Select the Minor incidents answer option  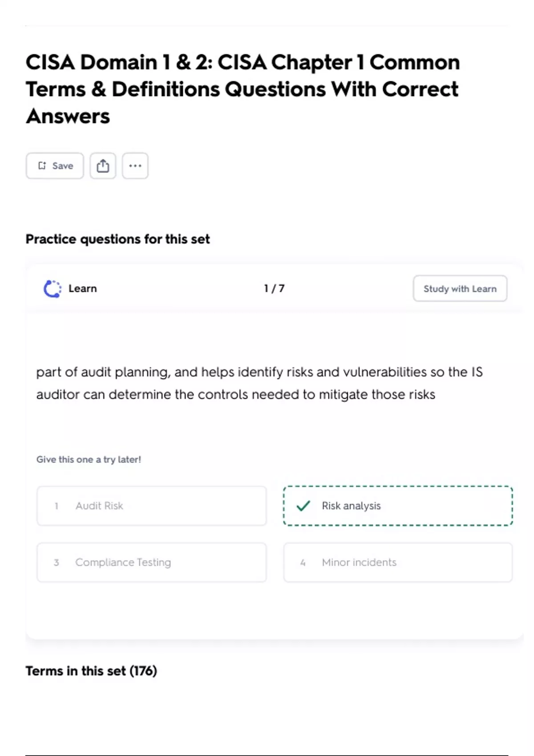[x=398, y=562]
